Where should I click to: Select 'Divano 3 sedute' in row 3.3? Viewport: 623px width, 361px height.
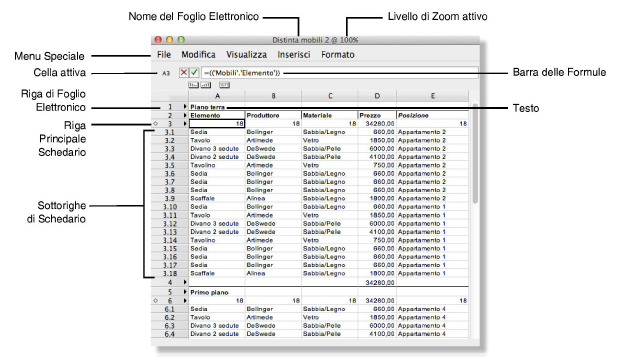(x=217, y=149)
